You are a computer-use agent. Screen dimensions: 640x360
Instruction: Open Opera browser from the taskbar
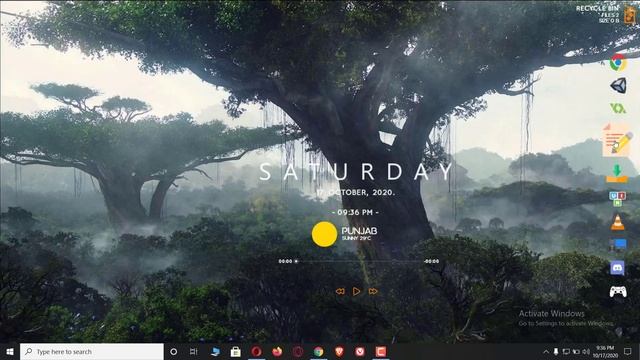(x=256, y=351)
